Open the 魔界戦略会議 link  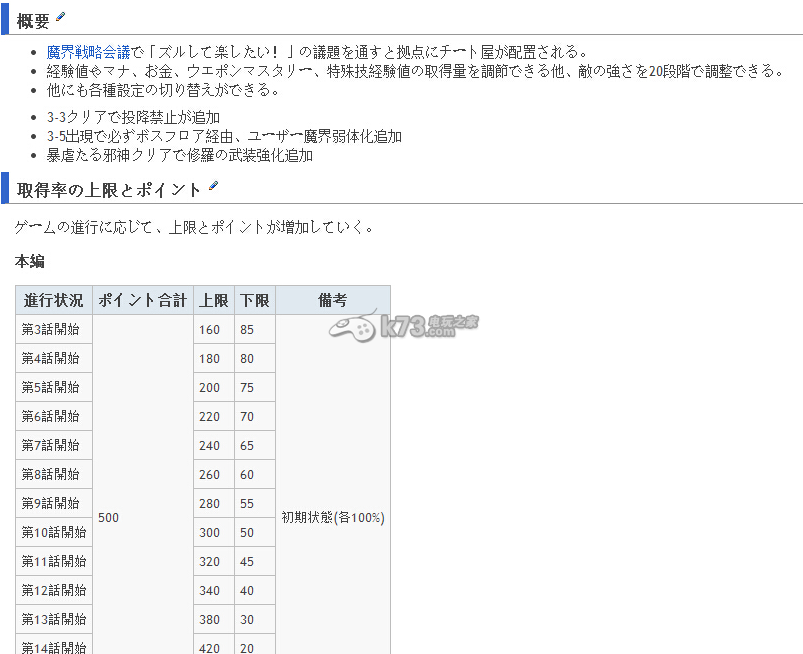pyautogui.click(x=88, y=52)
